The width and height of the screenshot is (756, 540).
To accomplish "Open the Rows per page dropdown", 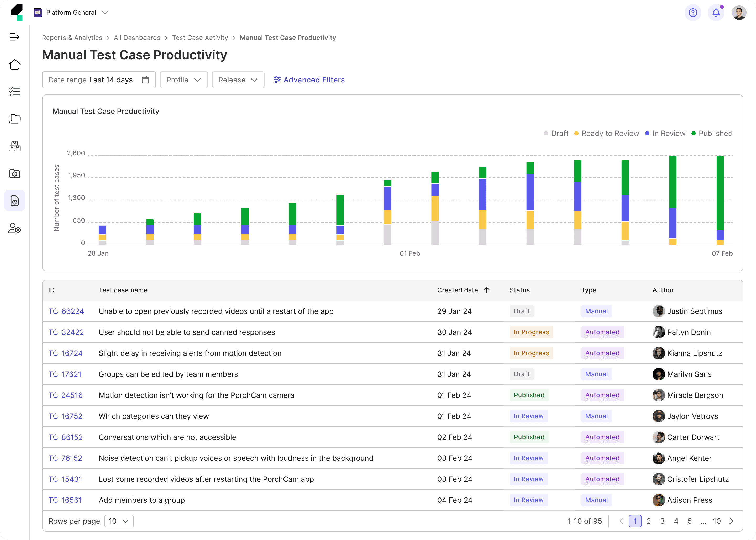I will [119, 521].
